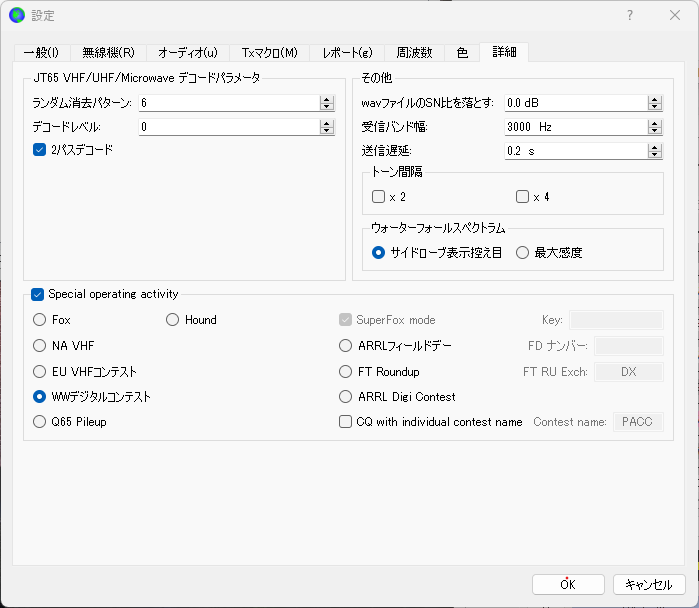Screen dimensions: 699x608
Task: Click the wavファイルのSN比 0.0 dB field
Action: click(576, 103)
